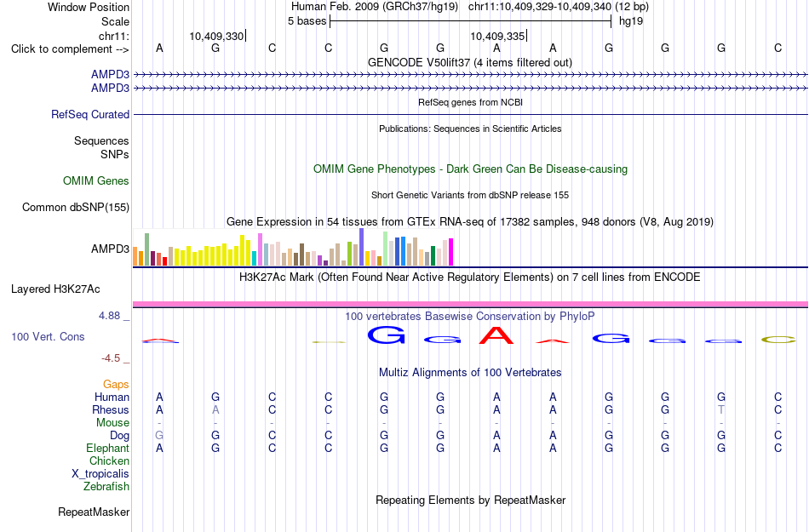The width and height of the screenshot is (809, 532).
Task: Click the OMIM Gene Phenotypes track title
Action: tap(470, 169)
